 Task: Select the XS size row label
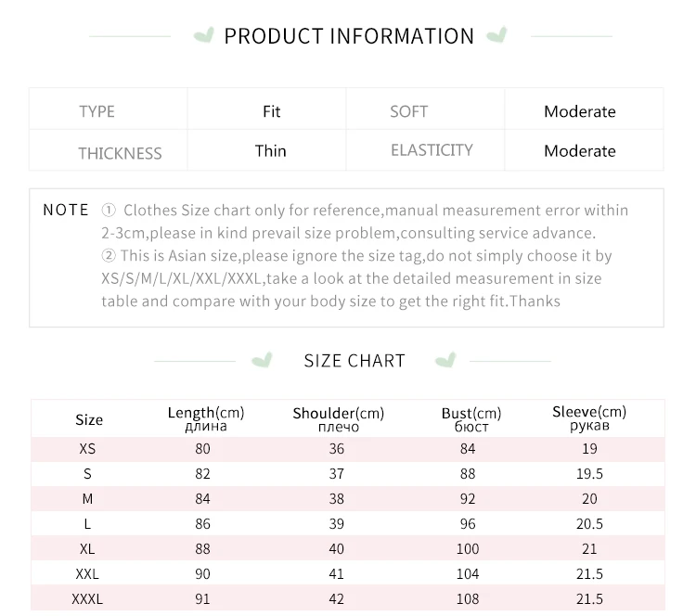tap(87, 449)
